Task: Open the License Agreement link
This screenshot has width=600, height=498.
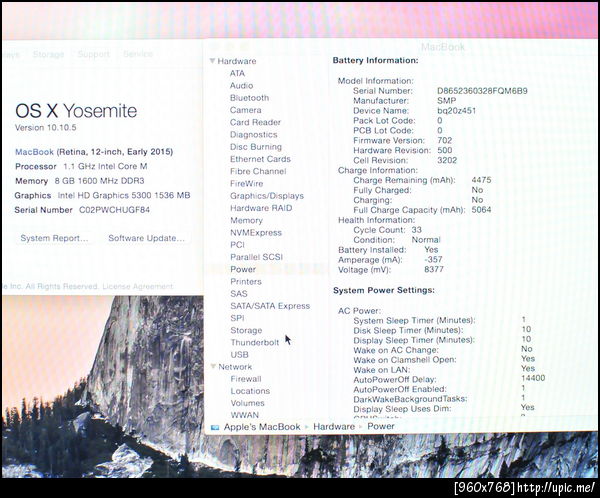Action: pyautogui.click(x=138, y=286)
